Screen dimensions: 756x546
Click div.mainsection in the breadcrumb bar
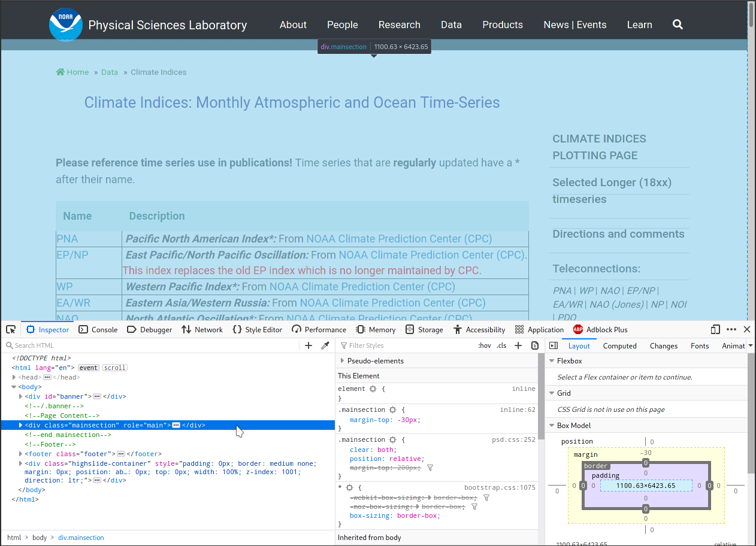tap(81, 538)
